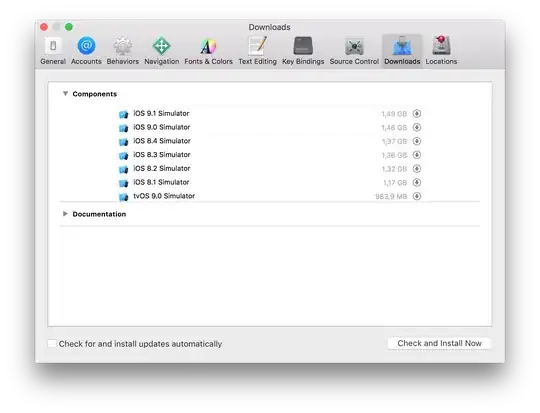Open the Accounts preferences pane
This screenshot has width=540, height=413.
[86, 51]
